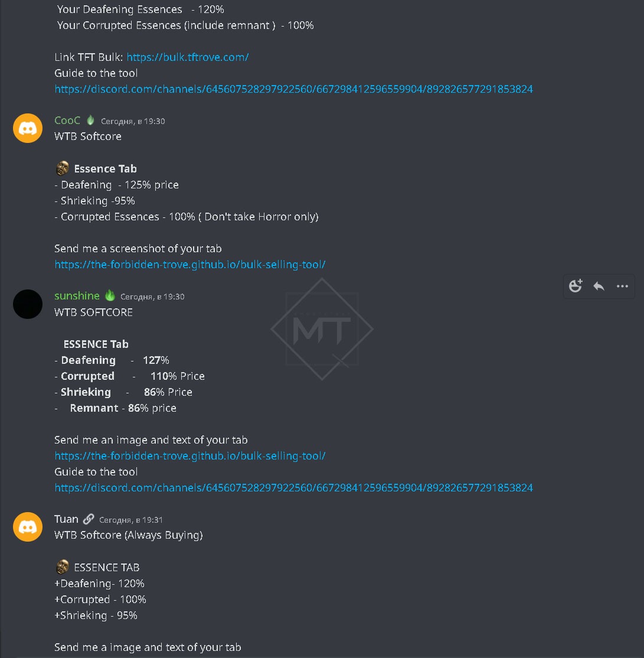Open the Discord channel guide link under sunshine
Viewport: 644px width, 658px height.
pyautogui.click(x=293, y=488)
